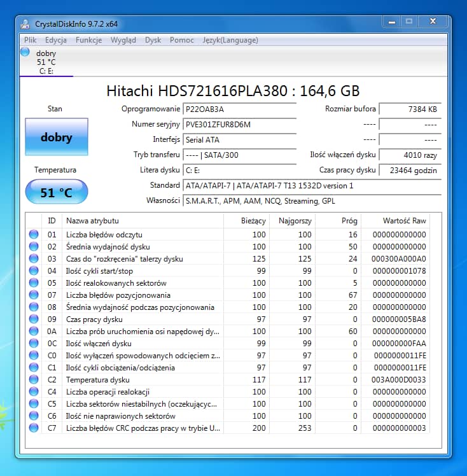Open the Dysk menu
Screen dimensions: 467x476
[x=153, y=40]
